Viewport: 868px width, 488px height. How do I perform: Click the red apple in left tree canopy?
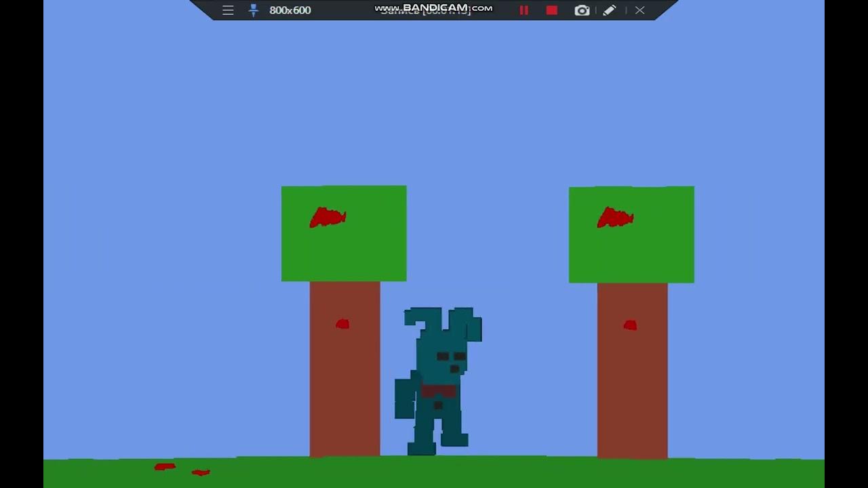click(328, 218)
